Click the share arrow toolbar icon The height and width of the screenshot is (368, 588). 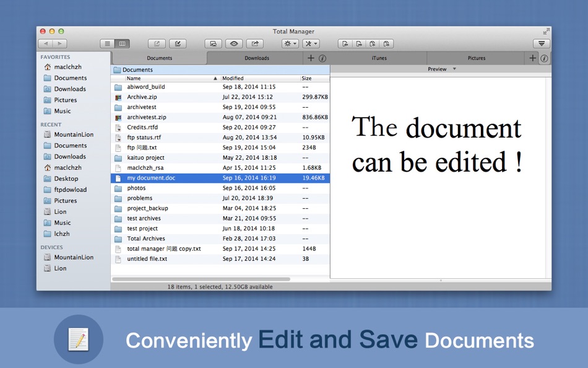(255, 44)
